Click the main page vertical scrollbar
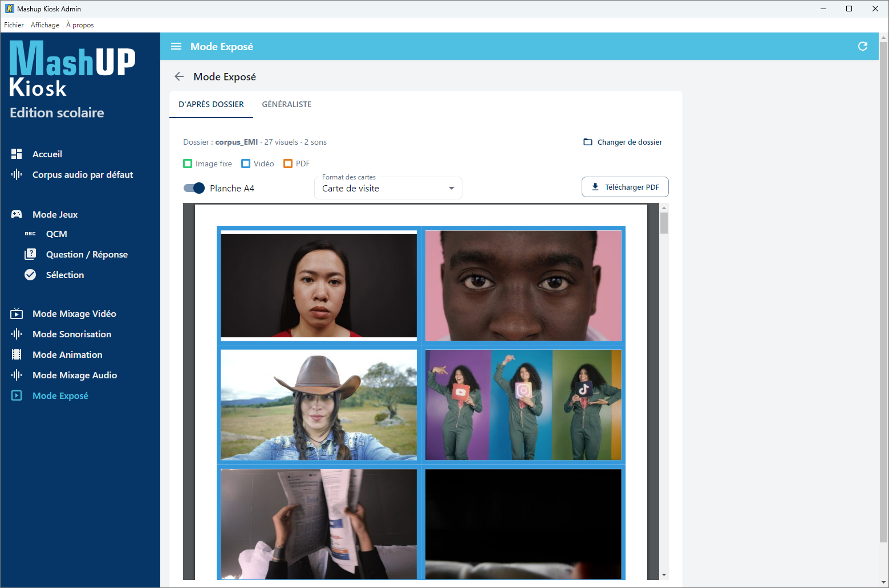The width and height of the screenshot is (889, 588). pyautogui.click(x=883, y=292)
